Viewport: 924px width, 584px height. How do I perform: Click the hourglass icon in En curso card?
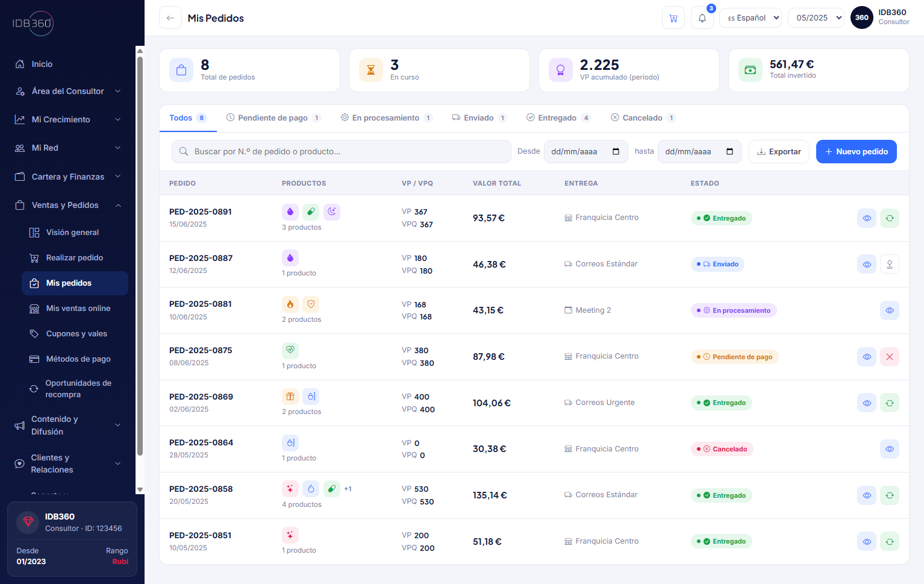click(x=371, y=71)
